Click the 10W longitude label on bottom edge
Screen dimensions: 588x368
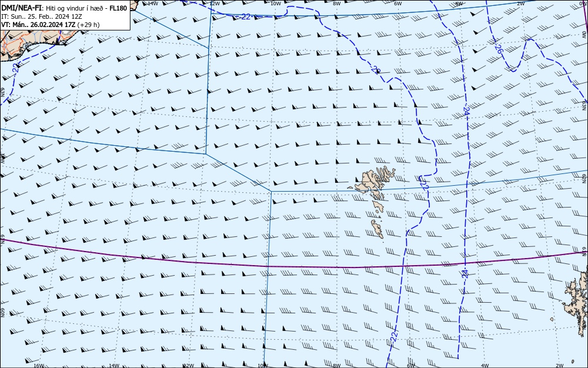pos(263,366)
